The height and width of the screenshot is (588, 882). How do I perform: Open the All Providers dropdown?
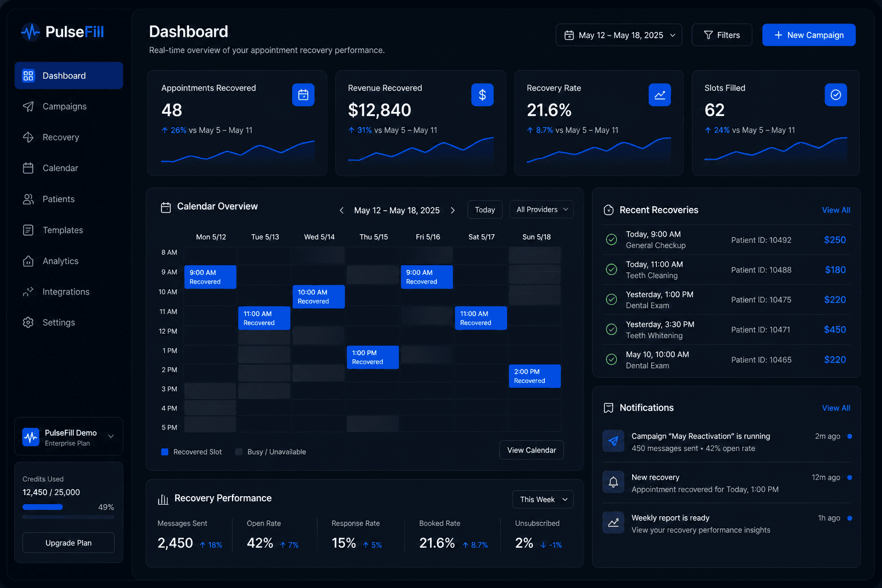(x=541, y=210)
